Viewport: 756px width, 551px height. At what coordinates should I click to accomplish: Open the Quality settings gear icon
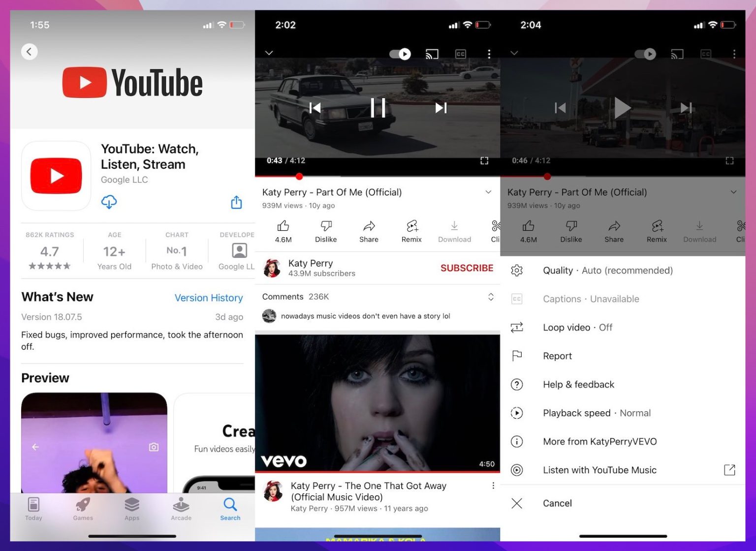point(517,270)
